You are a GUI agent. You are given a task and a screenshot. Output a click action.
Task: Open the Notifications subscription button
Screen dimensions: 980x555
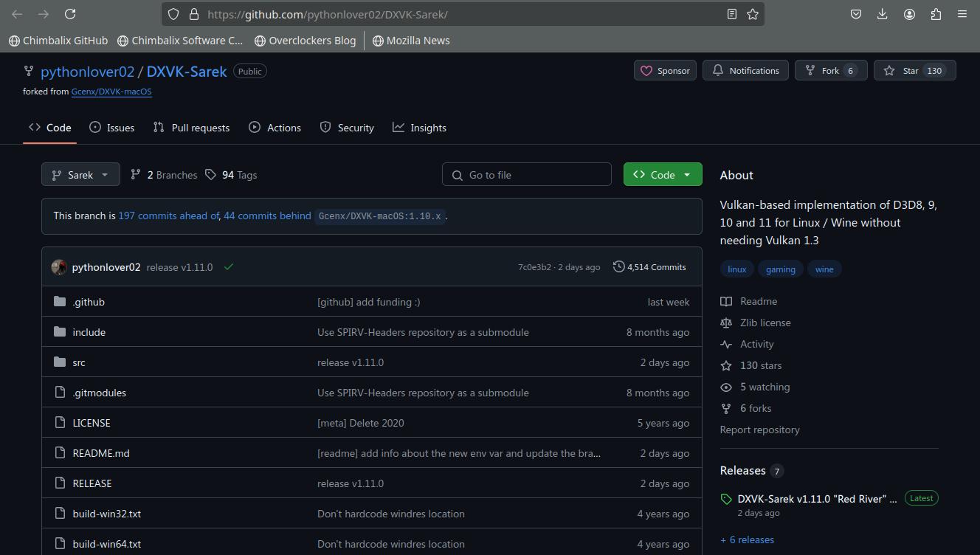[745, 71]
